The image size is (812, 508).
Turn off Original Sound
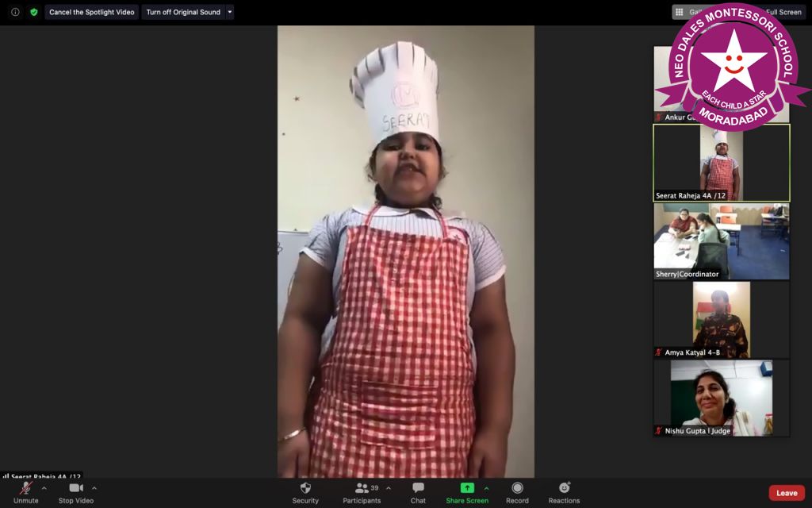point(183,12)
